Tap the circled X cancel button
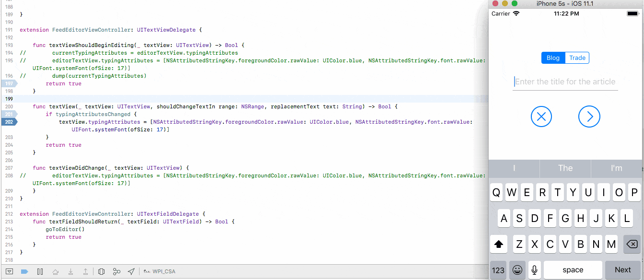The image size is (644, 280). coord(541,117)
